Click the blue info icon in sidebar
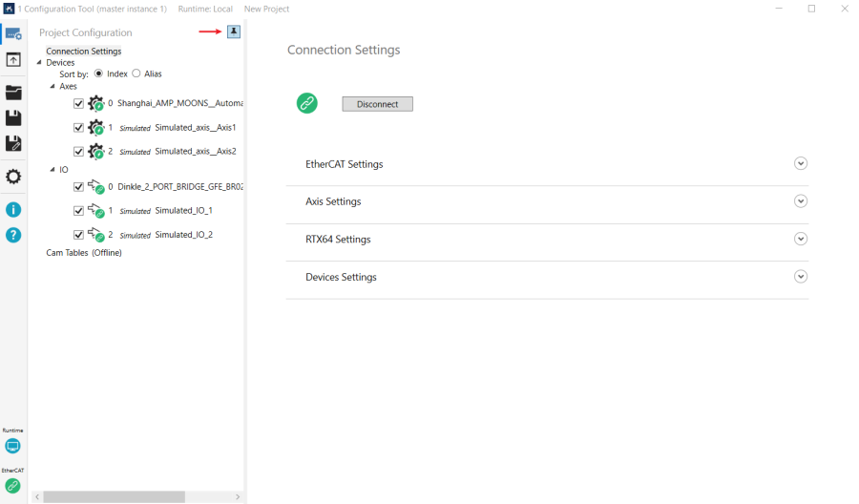Viewport: 859px width, 504px height. pyautogui.click(x=13, y=209)
